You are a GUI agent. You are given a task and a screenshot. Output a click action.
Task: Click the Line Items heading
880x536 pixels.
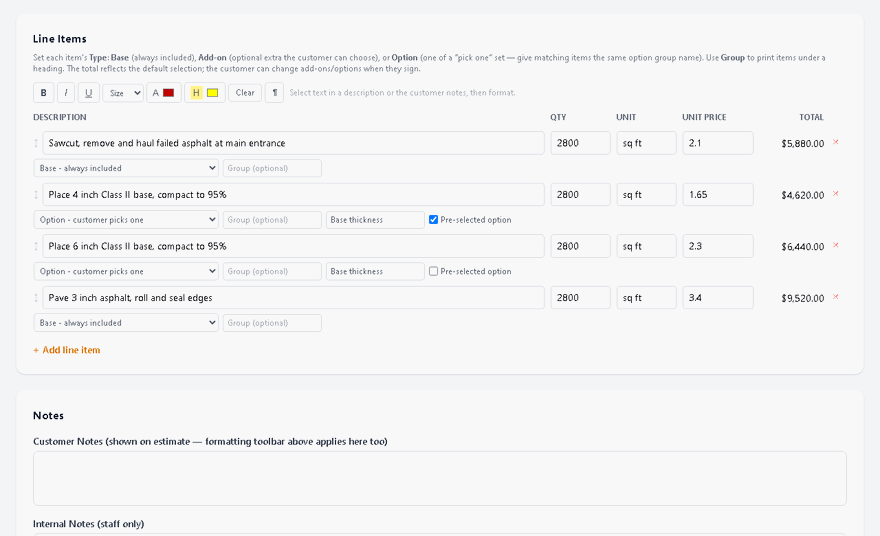click(x=59, y=39)
